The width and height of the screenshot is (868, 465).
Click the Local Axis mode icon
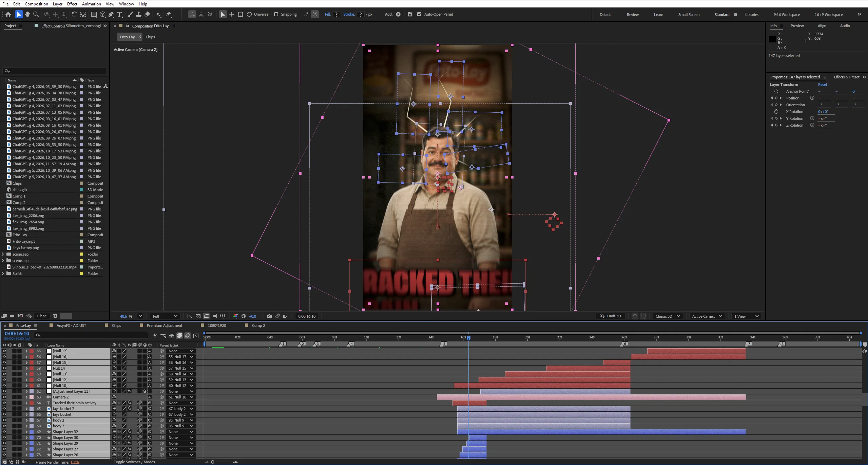click(x=192, y=14)
